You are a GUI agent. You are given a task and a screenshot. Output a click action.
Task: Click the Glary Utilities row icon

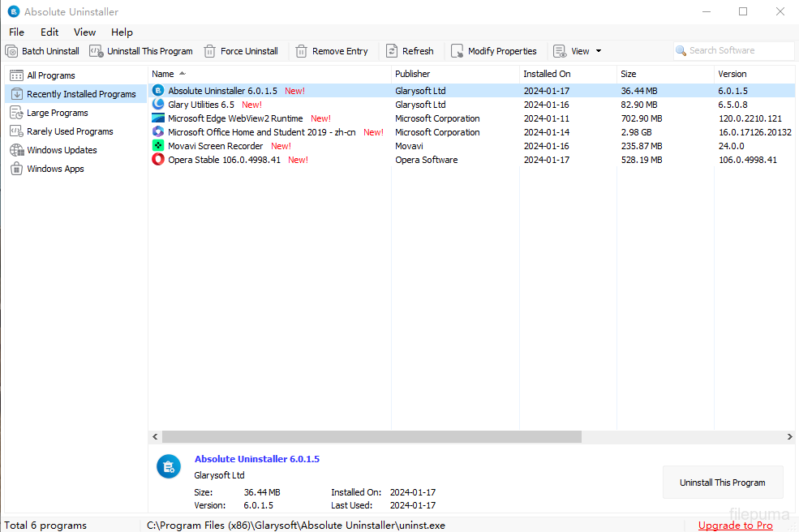click(158, 105)
